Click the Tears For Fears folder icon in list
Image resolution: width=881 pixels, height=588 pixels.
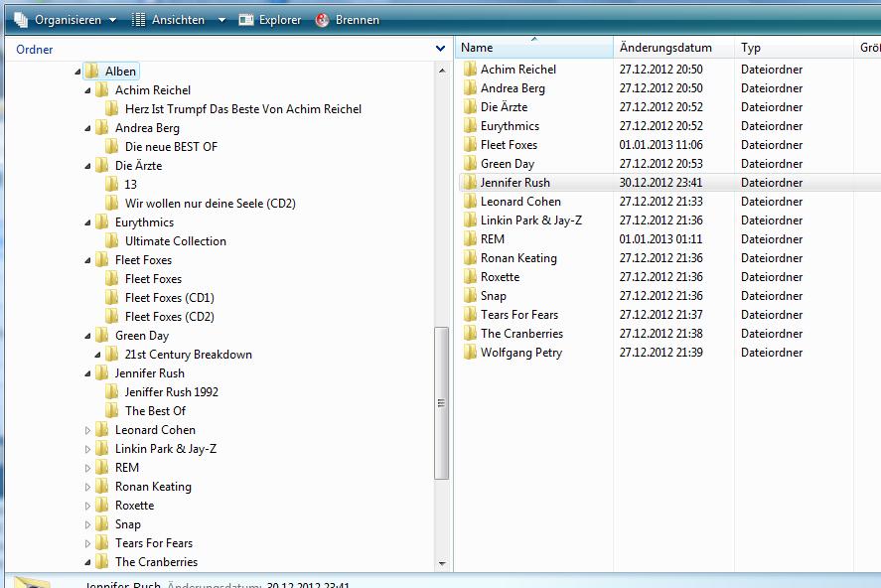pos(470,315)
